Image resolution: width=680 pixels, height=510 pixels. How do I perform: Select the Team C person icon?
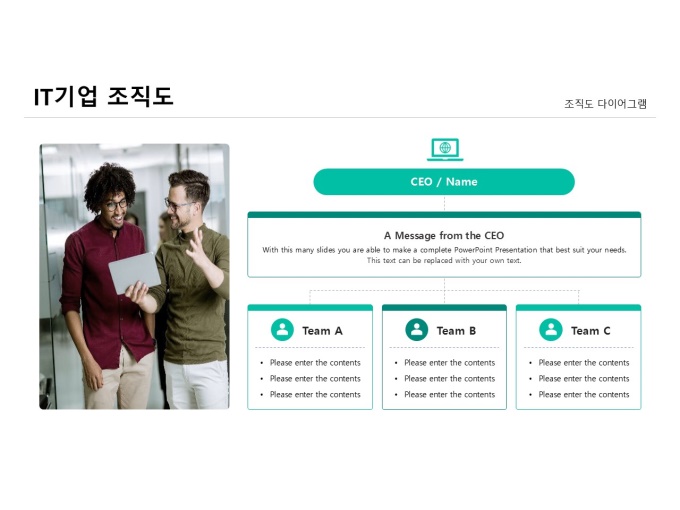551,330
